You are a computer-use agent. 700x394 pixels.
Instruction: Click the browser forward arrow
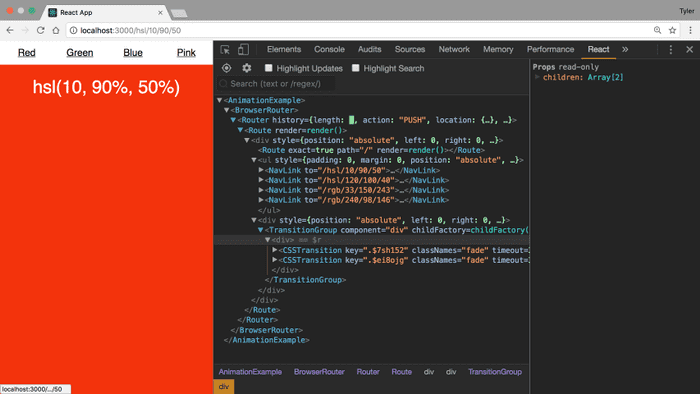coord(25,30)
